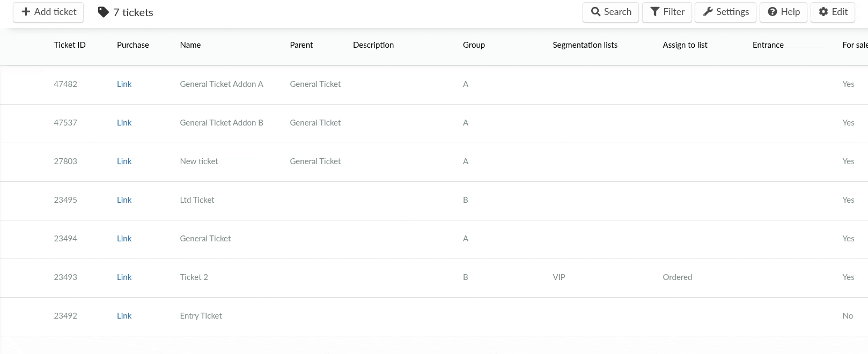Image resolution: width=868 pixels, height=354 pixels.
Task: Click Ordered in the Ticket 2 row
Action: pos(678,277)
